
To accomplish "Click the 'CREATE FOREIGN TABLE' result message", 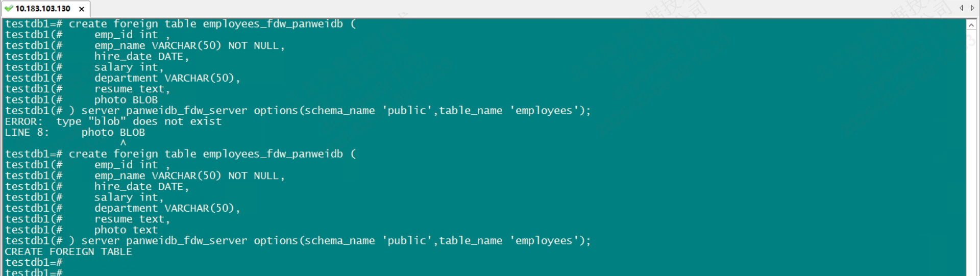I will pyautogui.click(x=68, y=252).
